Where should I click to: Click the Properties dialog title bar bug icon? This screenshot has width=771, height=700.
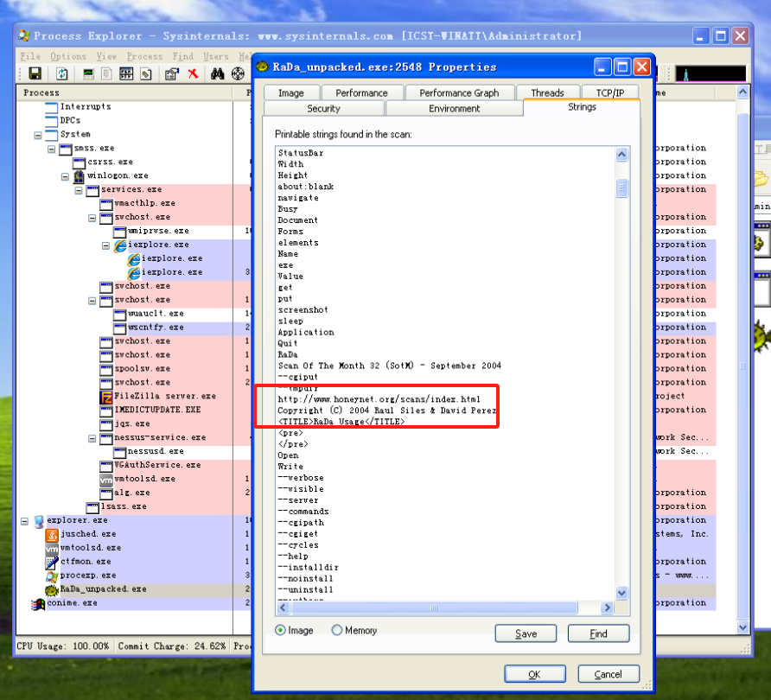click(x=263, y=67)
